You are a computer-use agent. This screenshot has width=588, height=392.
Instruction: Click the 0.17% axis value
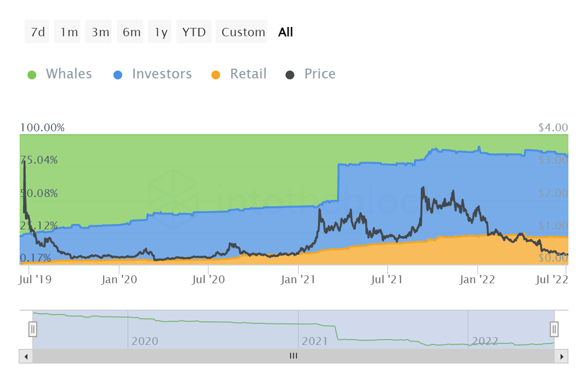[35, 258]
